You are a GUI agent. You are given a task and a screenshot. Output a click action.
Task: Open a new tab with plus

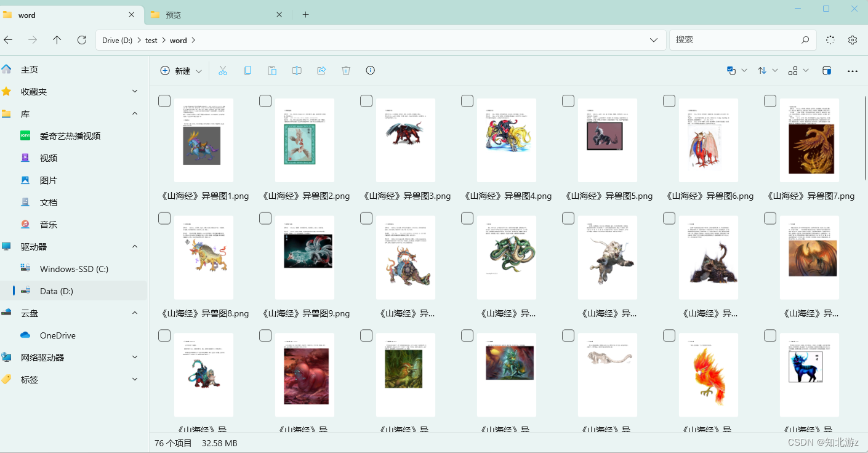tap(306, 14)
